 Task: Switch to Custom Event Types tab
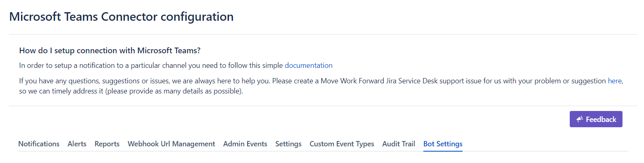pos(342,144)
